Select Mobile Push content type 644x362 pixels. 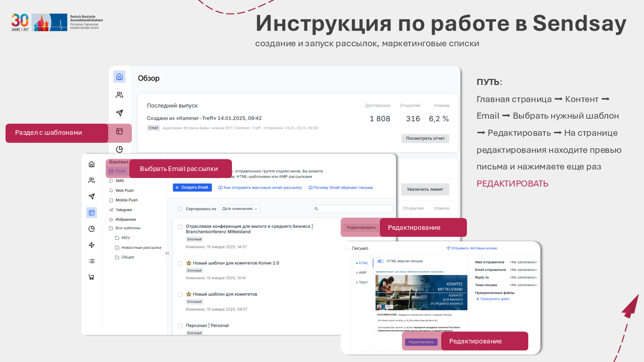(126, 200)
